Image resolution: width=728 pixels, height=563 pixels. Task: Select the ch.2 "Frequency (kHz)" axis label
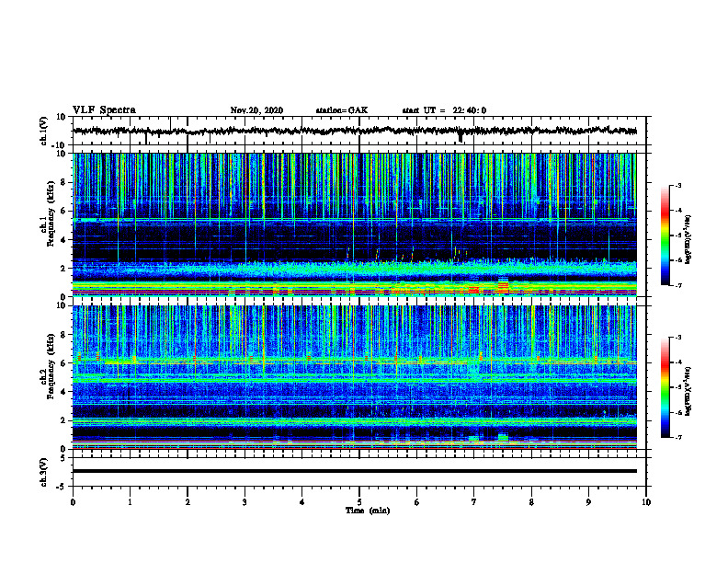[x=51, y=365]
